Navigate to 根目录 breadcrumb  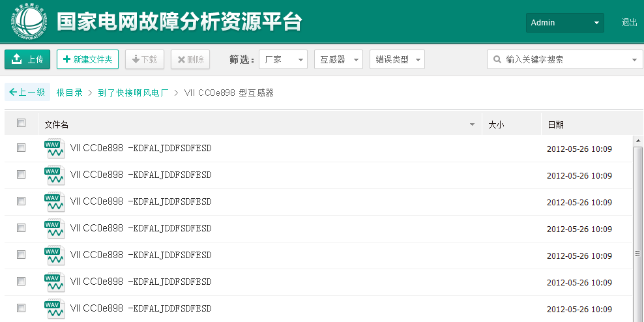pos(69,93)
